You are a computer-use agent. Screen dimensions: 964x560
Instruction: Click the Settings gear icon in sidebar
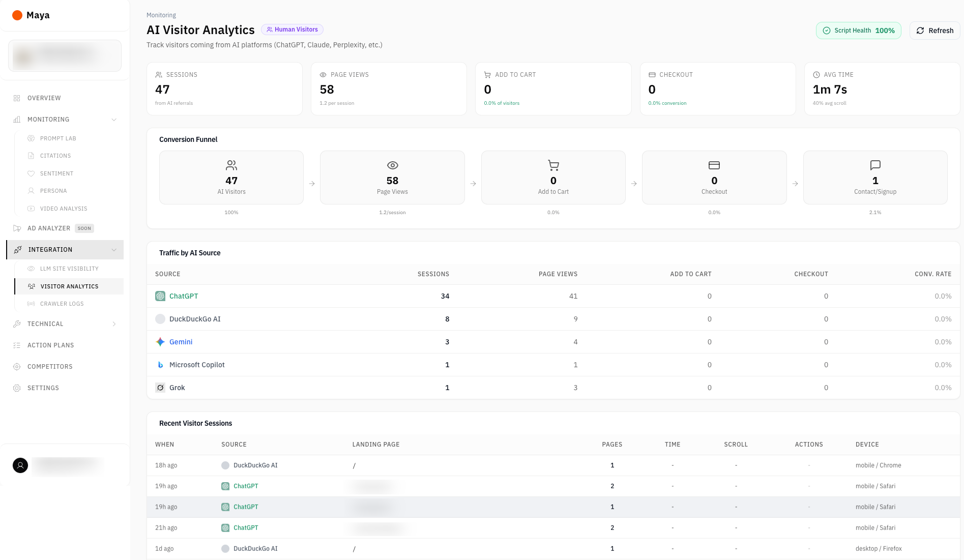[x=17, y=388]
